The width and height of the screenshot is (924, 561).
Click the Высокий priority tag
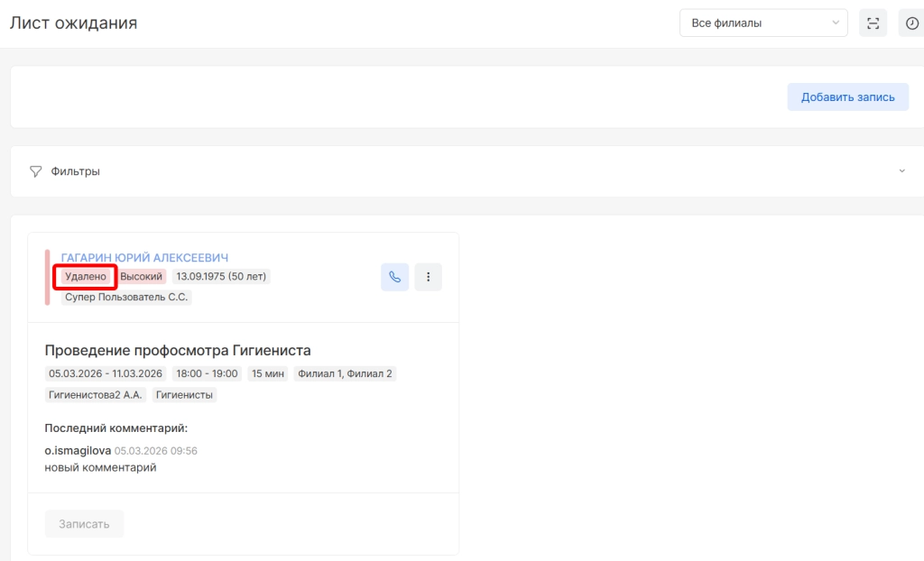point(142,276)
